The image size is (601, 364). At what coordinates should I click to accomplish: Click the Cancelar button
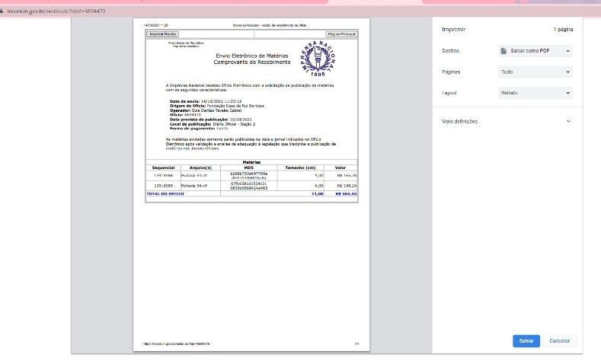coord(559,340)
